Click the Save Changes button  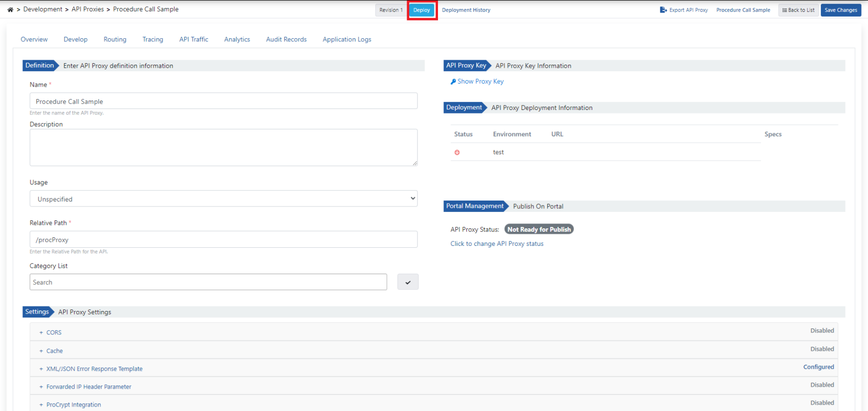coord(841,10)
